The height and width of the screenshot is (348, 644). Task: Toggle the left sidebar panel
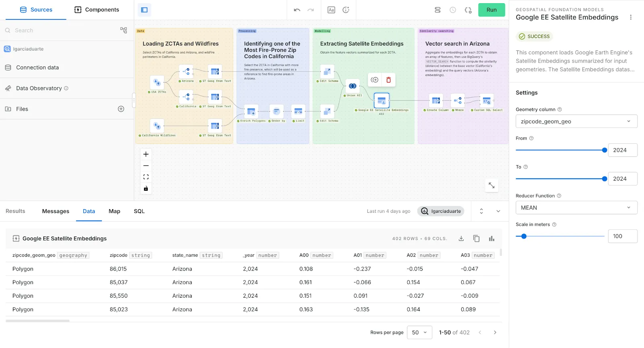(144, 10)
